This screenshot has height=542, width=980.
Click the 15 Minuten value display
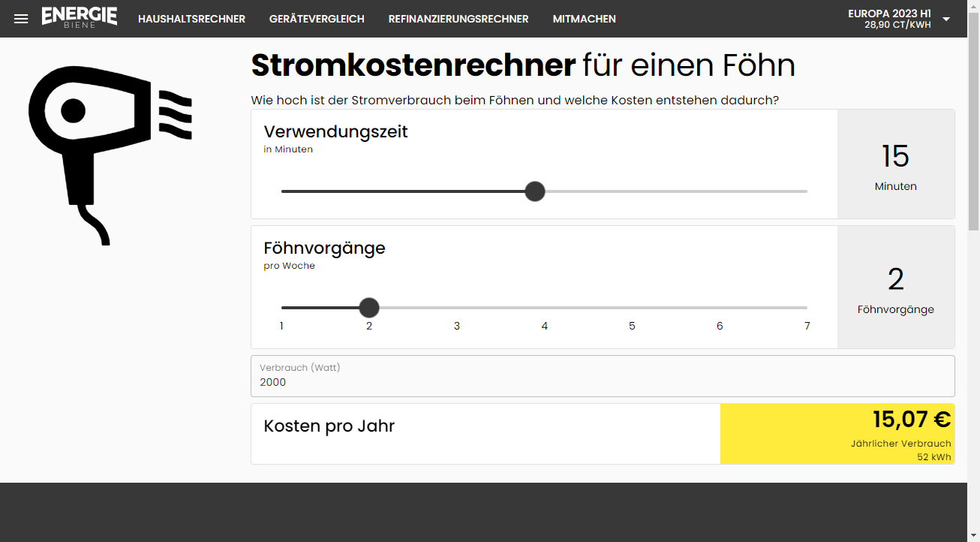(895, 165)
